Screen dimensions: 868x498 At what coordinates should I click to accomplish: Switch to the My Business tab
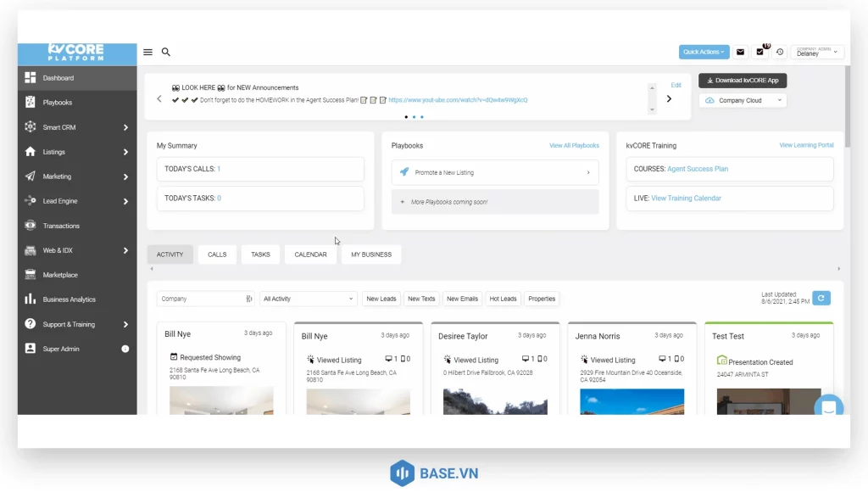coord(371,255)
